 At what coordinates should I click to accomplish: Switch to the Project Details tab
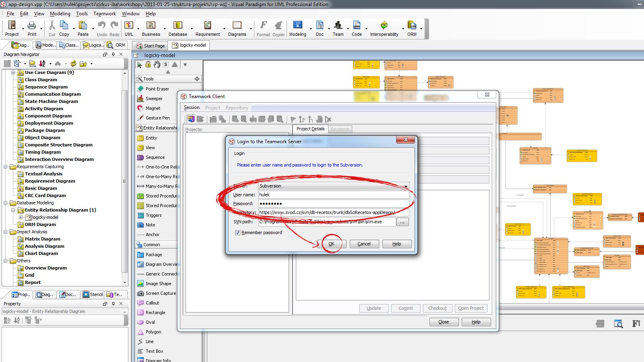pyautogui.click(x=310, y=129)
